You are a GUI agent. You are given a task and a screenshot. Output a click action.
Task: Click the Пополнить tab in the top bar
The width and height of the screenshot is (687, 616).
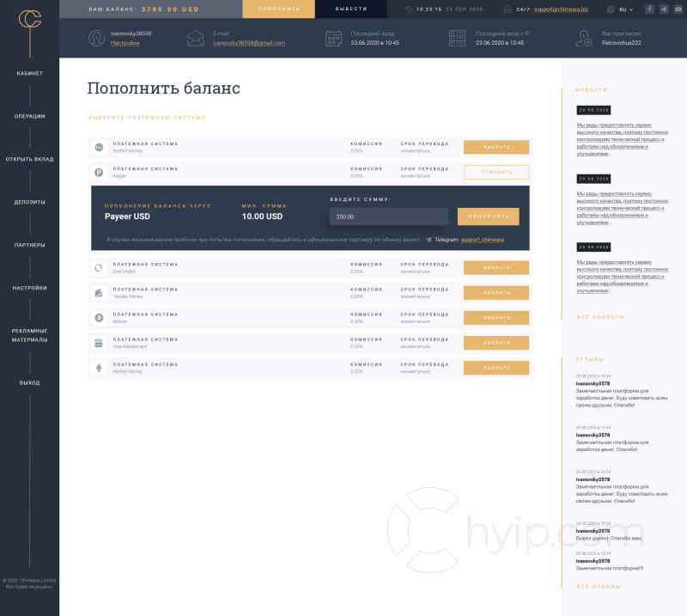278,9
